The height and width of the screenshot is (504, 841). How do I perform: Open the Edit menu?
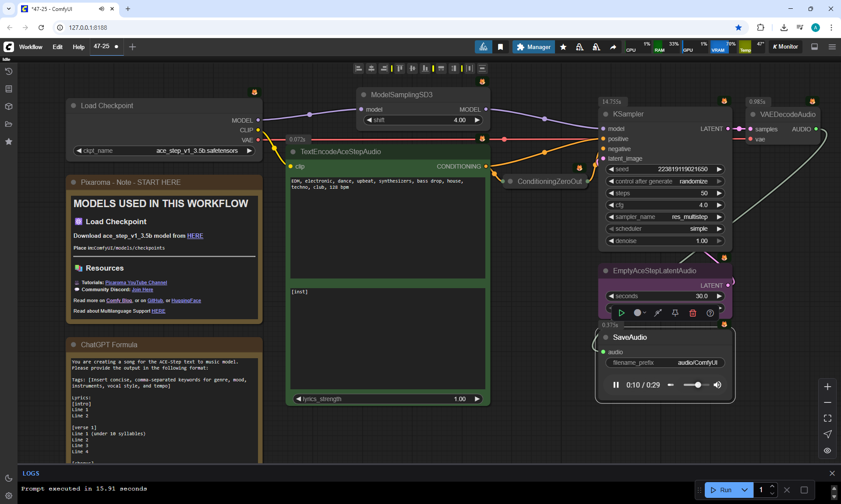coord(57,47)
